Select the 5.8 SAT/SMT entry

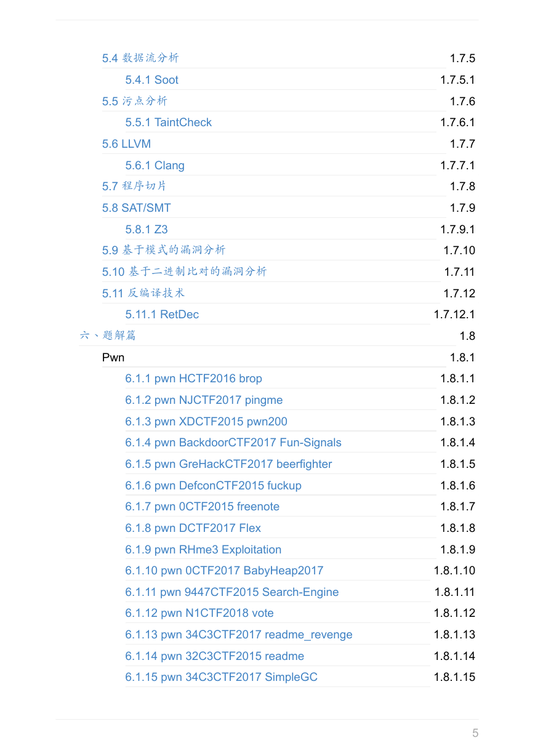[136, 208]
